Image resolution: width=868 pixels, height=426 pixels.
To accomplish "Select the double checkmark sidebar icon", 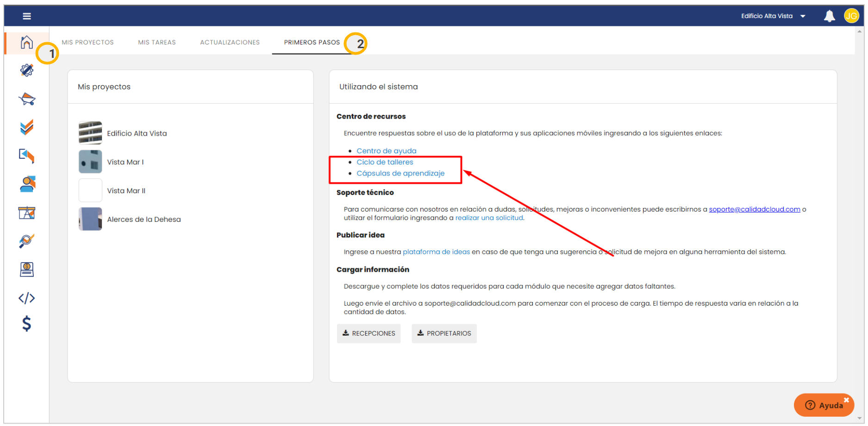I will coord(27,127).
